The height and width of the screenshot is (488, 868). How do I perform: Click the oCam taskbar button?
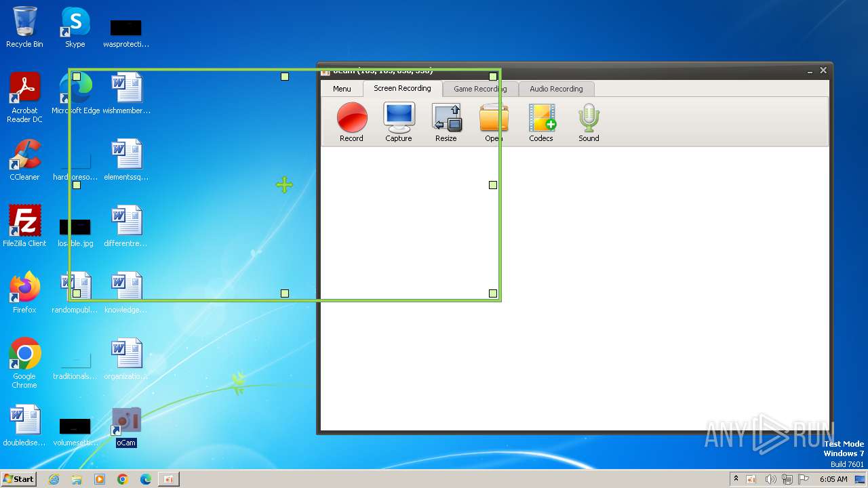click(x=169, y=479)
